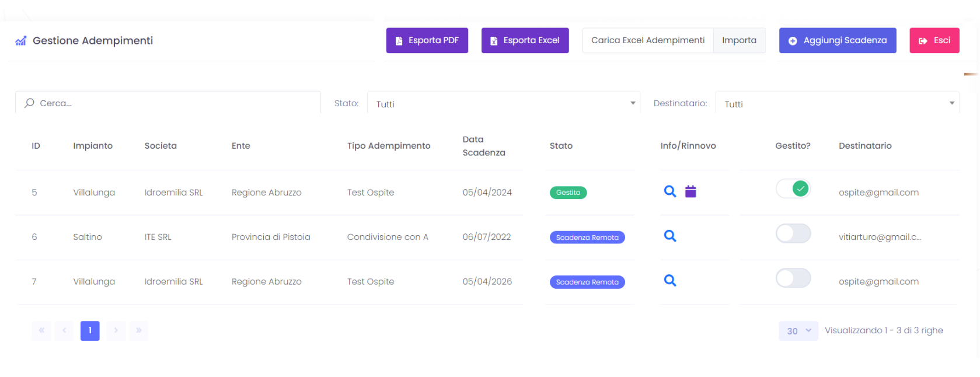Select page 1 in pagination
980x377 pixels.
coord(90,330)
